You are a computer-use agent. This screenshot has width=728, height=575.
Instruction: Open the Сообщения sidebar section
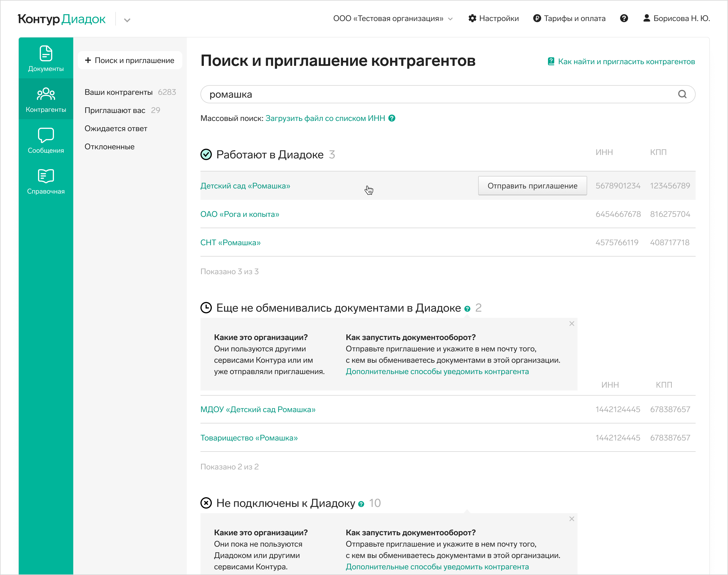(46, 140)
